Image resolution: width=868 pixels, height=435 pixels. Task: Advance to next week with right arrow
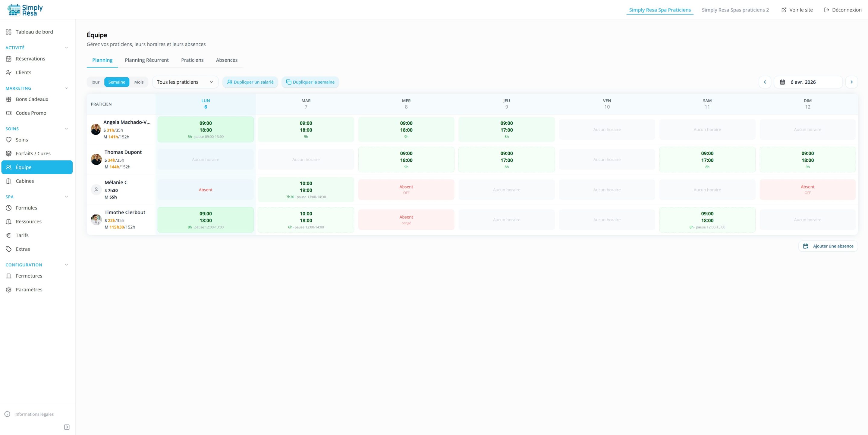point(852,82)
